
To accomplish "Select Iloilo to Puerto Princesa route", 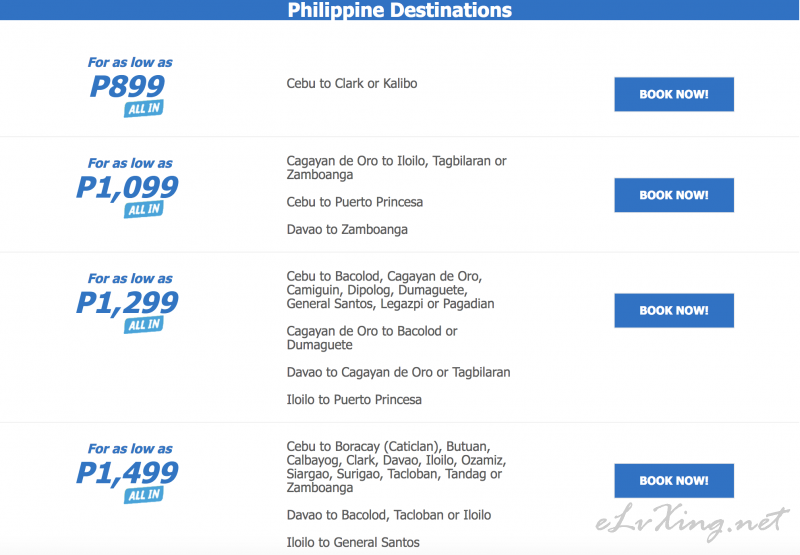I will (354, 399).
